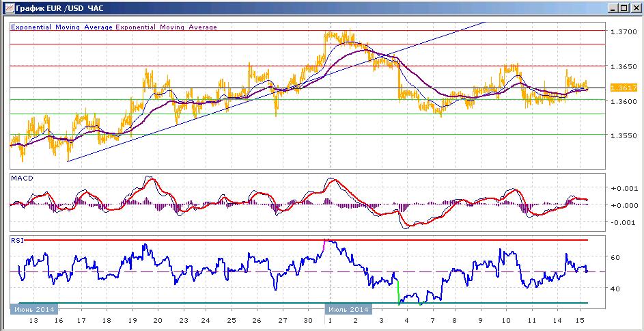This screenshot has height=331, width=644.
Task: Click date label 3 on time axis
Action: [382, 321]
